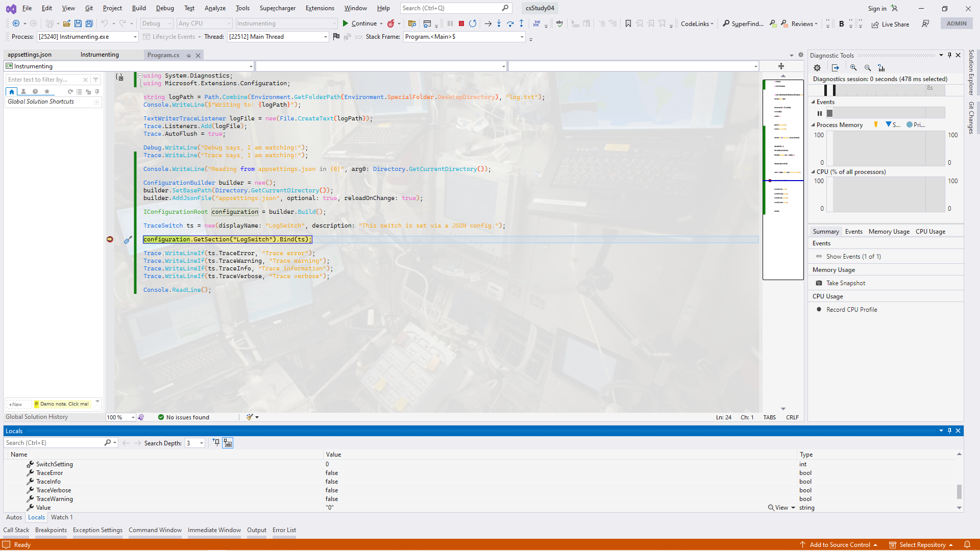Click the Continue debugging play button
This screenshot has height=551, width=980.
[346, 23]
